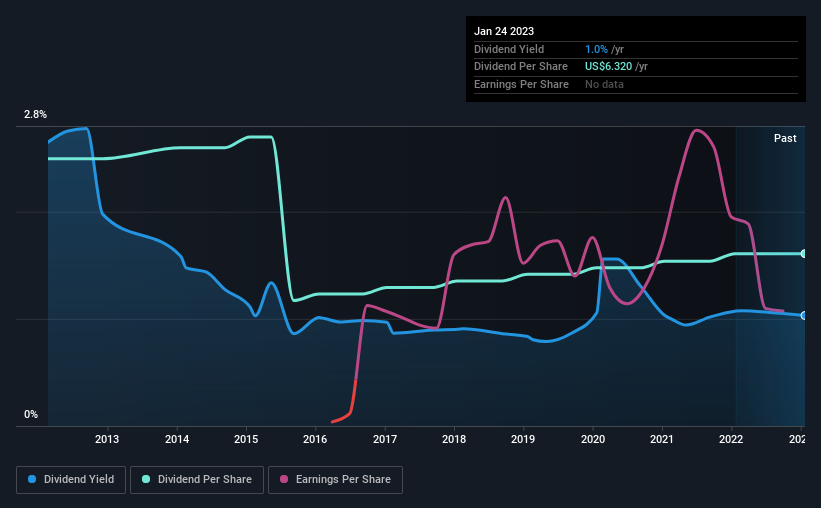Image resolution: width=821 pixels, height=508 pixels.
Task: Click the red negative earnings line segment
Action: (351, 410)
